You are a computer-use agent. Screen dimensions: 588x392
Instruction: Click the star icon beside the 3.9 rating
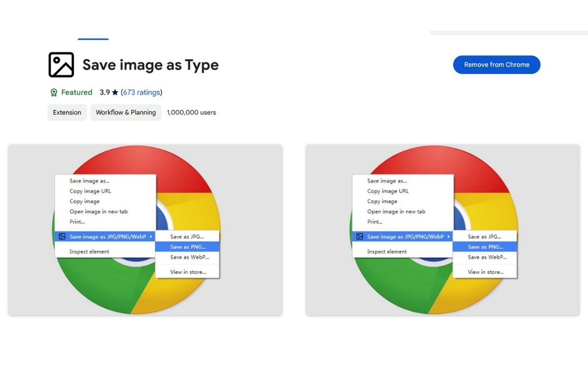coord(114,92)
